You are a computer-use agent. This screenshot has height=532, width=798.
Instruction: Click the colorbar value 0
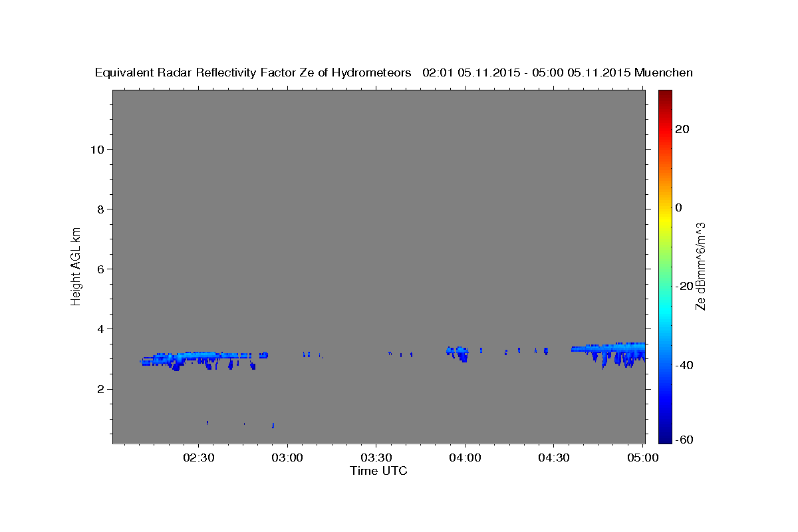point(678,207)
